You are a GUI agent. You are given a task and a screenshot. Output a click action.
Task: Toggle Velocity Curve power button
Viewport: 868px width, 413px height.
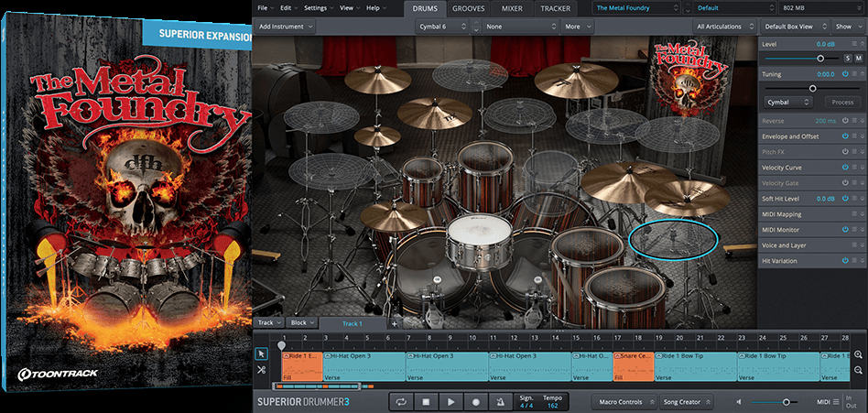tap(845, 168)
